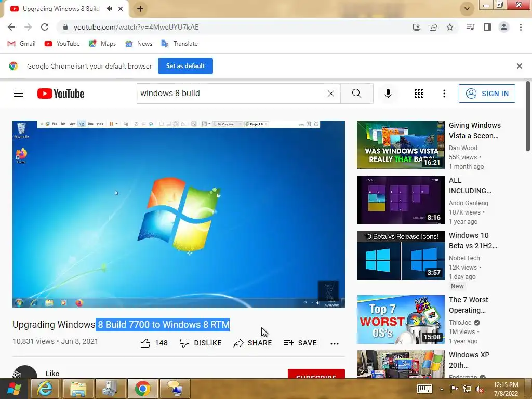
Task: Go to the YouTube home logo
Action: 61,94
